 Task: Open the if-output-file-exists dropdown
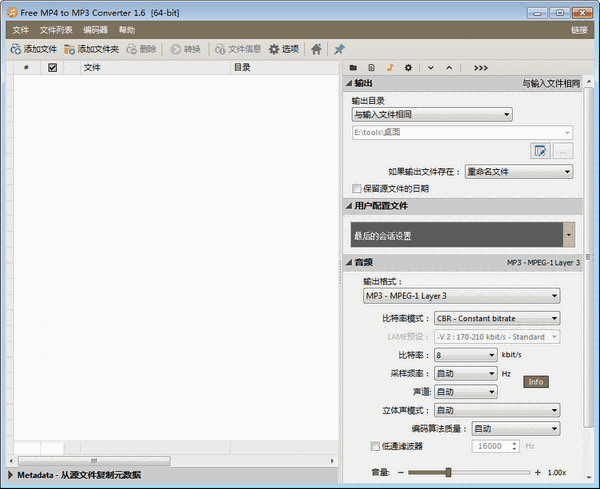pyautogui.click(x=519, y=172)
